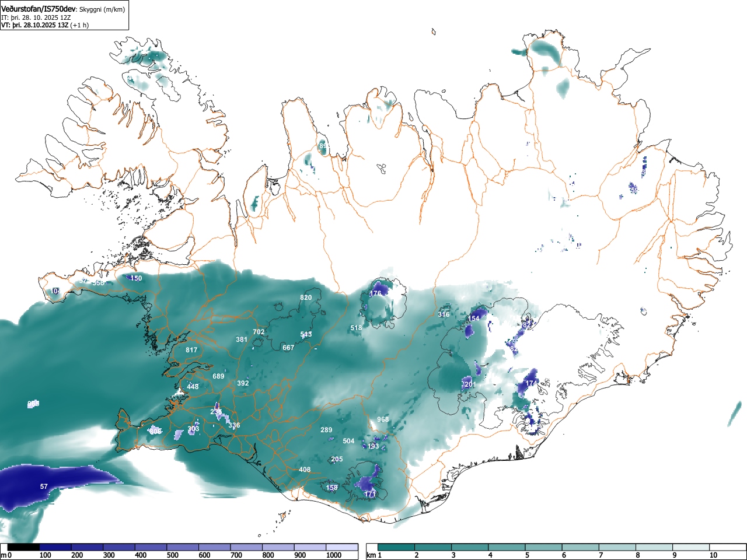Select map value 205
747x560 pixels.
(337, 460)
